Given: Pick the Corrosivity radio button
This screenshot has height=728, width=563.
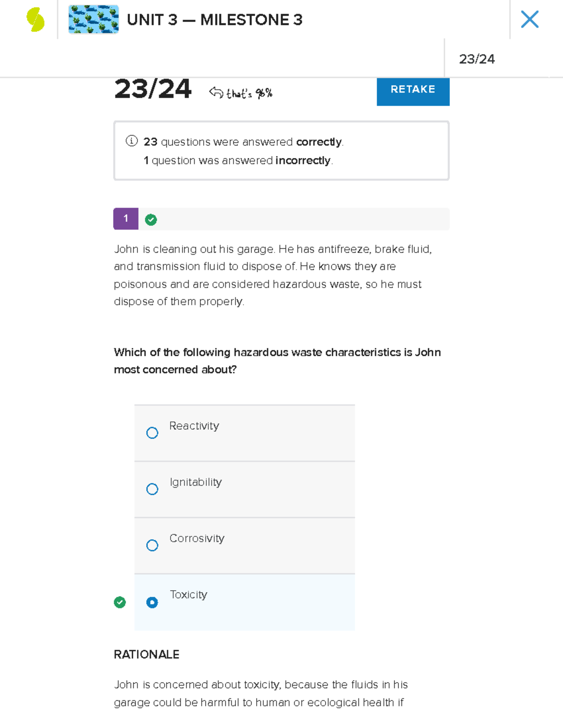Looking at the screenshot, I should coord(152,545).
